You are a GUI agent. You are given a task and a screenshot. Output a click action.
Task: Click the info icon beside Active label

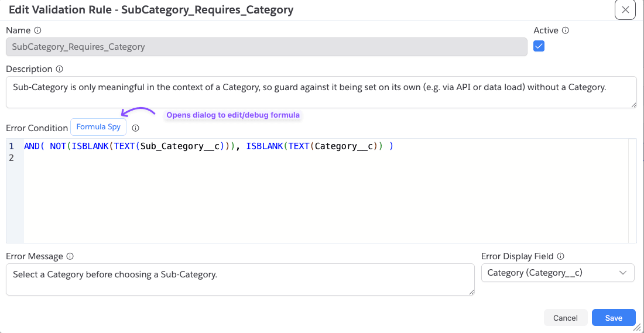coord(565,30)
